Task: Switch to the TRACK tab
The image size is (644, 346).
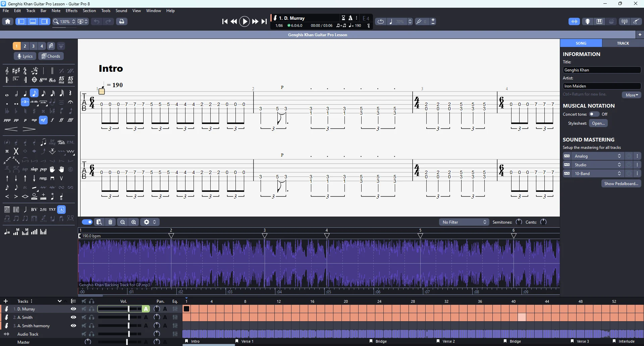Action: pyautogui.click(x=623, y=43)
